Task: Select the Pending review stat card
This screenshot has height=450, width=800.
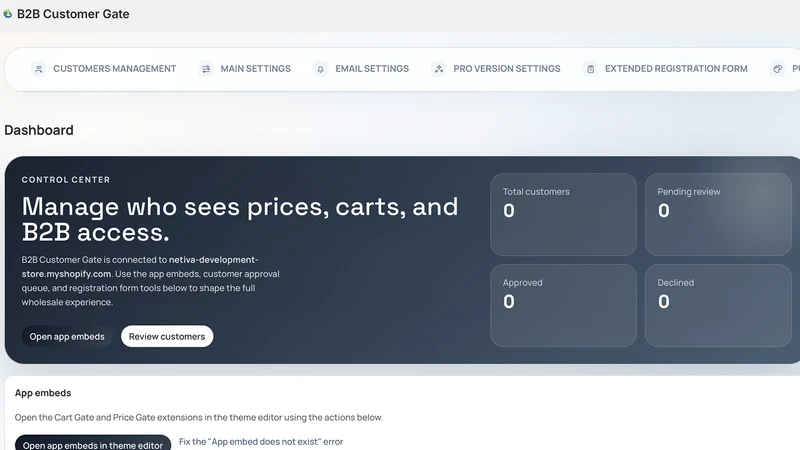Action: [718, 214]
